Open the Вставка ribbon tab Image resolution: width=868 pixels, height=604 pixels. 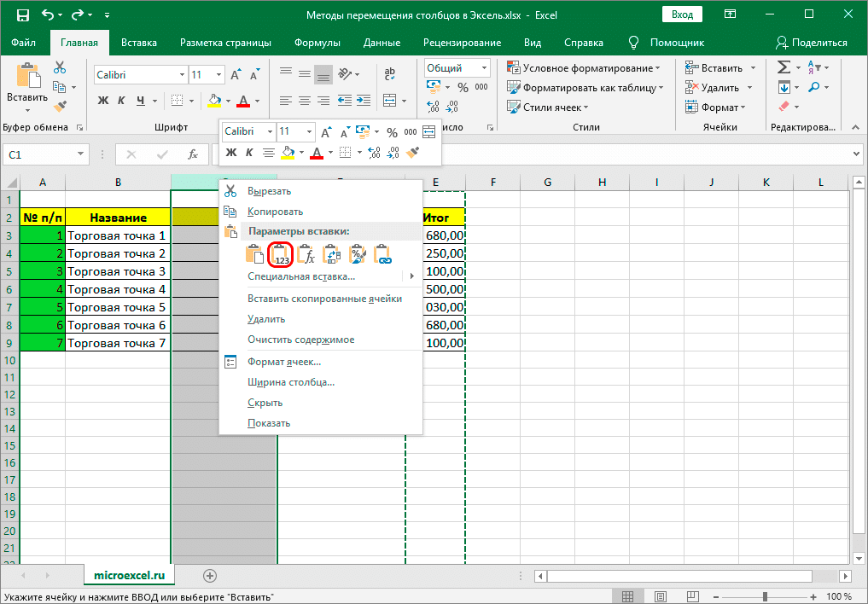point(138,43)
